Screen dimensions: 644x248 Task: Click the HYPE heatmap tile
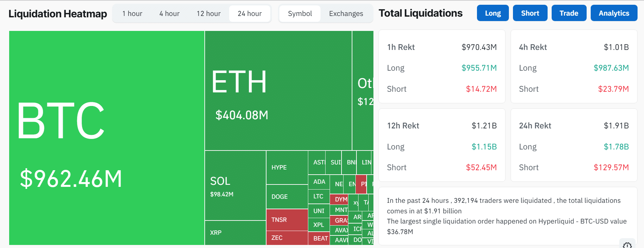tap(287, 167)
